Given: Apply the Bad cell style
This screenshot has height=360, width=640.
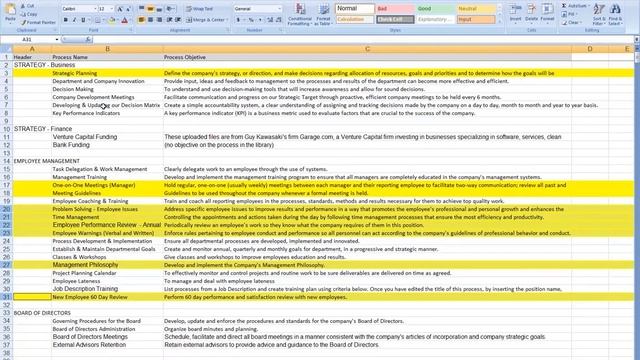Looking at the screenshot, I should (395, 9).
